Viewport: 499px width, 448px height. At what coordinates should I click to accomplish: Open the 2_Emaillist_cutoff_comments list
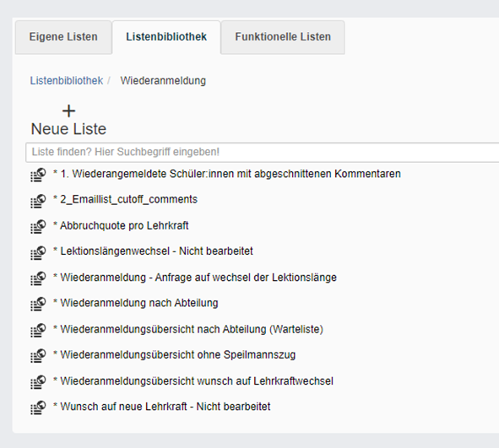click(x=126, y=199)
